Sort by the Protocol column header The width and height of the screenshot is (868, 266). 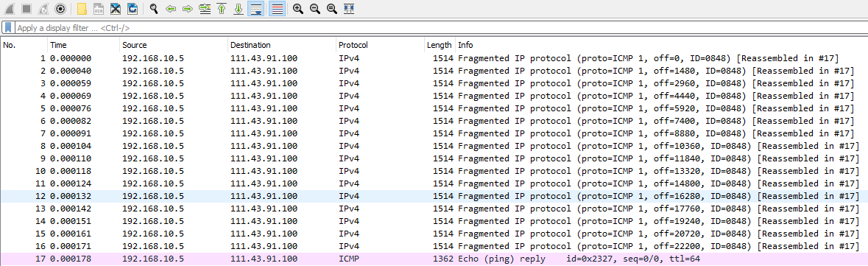(x=381, y=45)
